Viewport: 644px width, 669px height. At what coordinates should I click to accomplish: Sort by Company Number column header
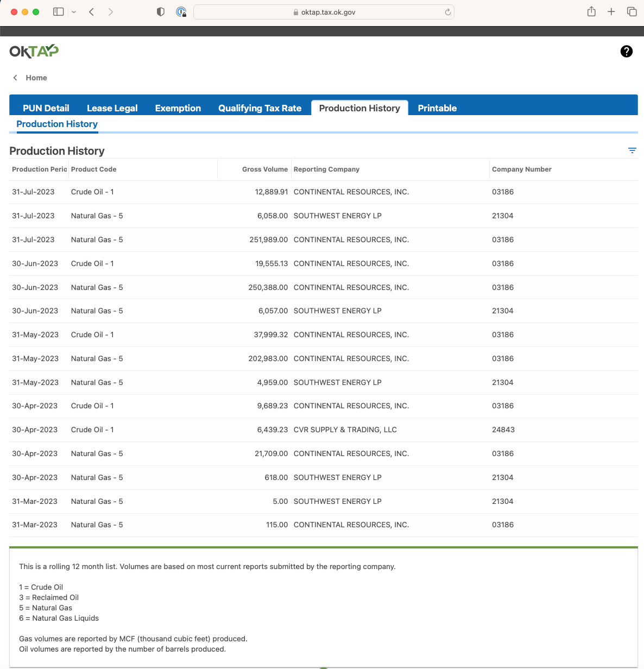click(522, 169)
